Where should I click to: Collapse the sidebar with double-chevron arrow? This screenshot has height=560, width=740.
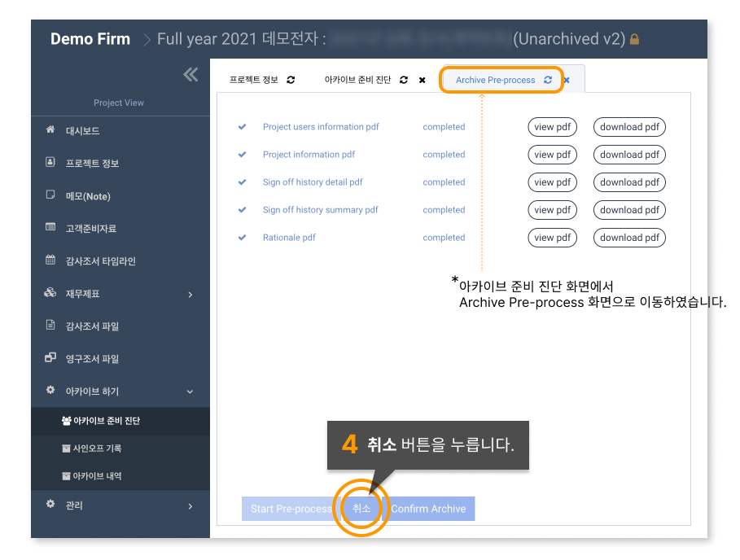(x=190, y=74)
